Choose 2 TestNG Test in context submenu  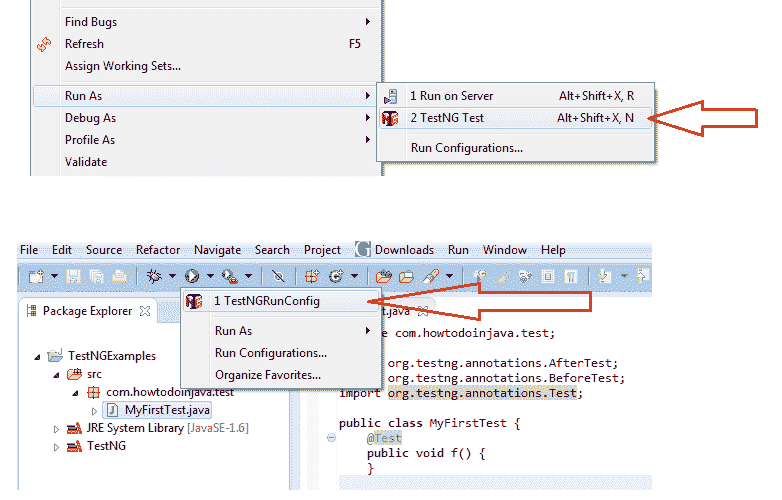(x=515, y=118)
